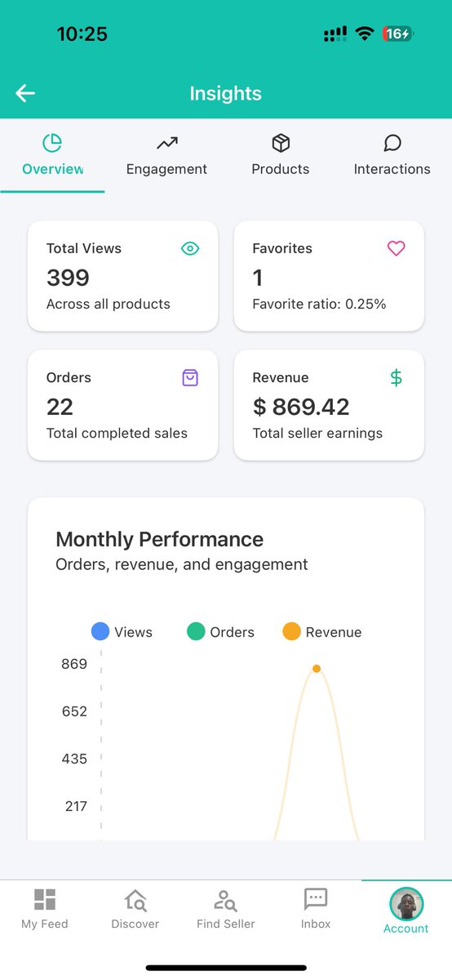The height and width of the screenshot is (980, 452).
Task: Tap the battery indicator in status bar
Action: coord(398,33)
